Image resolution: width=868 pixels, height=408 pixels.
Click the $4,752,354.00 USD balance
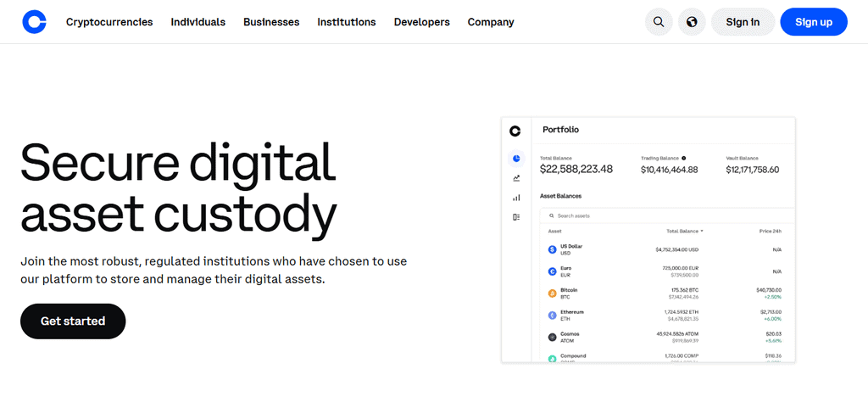point(677,249)
